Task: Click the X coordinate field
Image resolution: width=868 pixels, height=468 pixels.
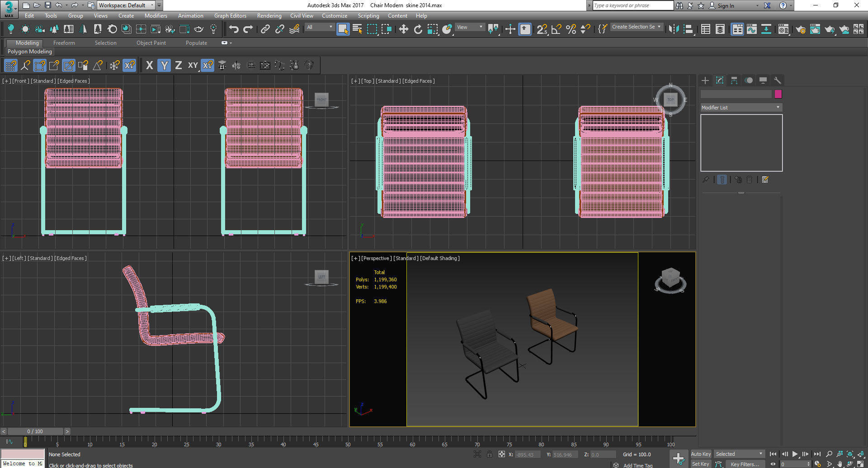Action: click(527, 454)
